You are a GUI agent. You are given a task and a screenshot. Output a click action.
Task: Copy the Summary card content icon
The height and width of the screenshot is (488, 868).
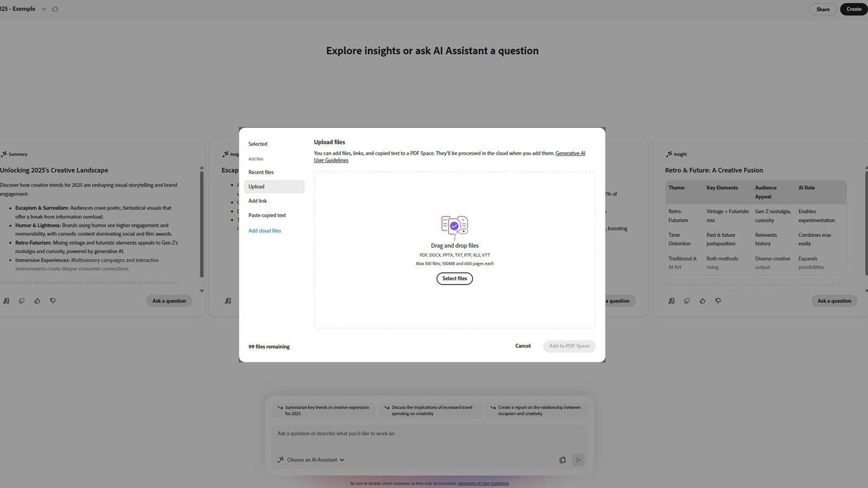tap(22, 301)
